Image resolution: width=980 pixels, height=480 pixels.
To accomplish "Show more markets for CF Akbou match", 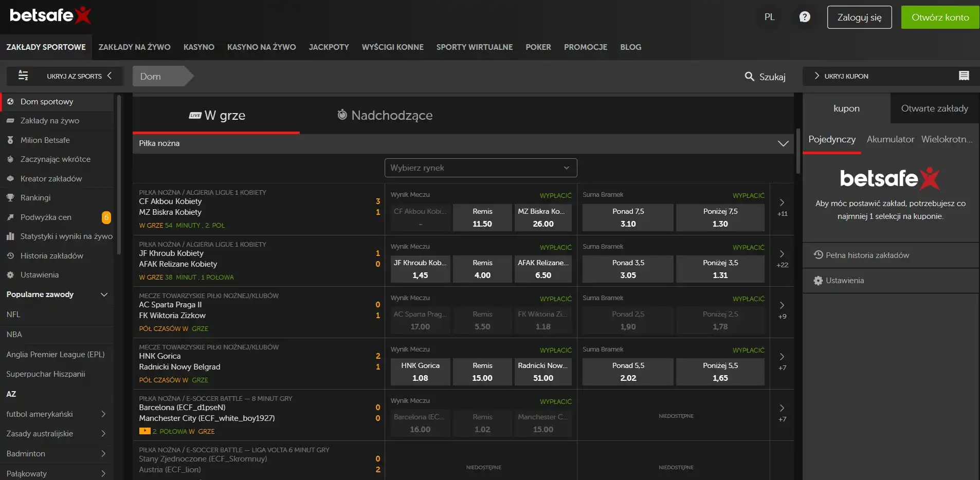I will point(782,208).
